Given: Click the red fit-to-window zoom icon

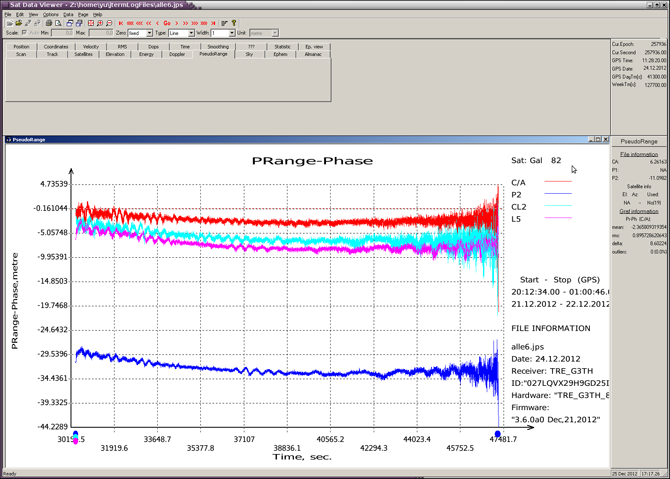Looking at the screenshot, I should coord(91,23).
